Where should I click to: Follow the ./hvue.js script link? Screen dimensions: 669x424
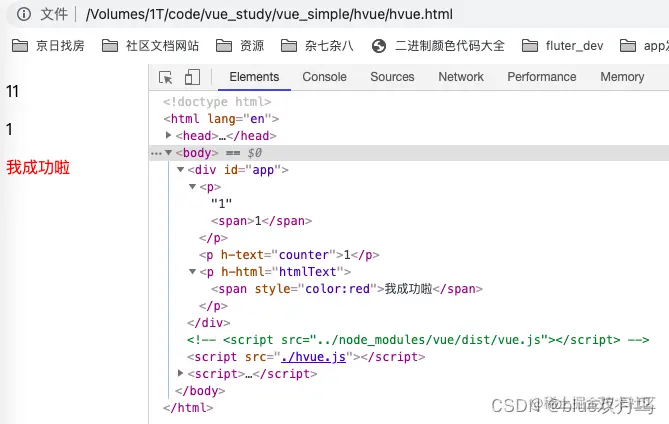[x=313, y=357]
